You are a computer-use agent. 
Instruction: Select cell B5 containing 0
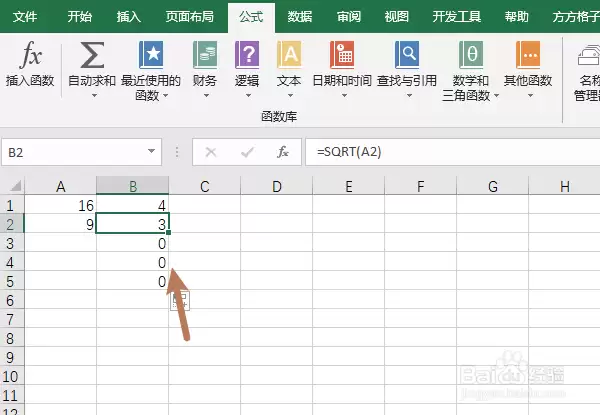tap(132, 282)
